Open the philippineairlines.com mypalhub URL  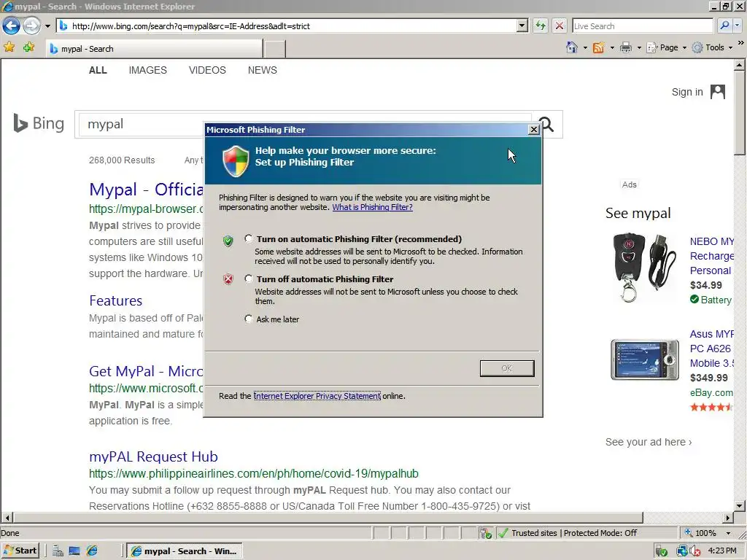pos(253,473)
